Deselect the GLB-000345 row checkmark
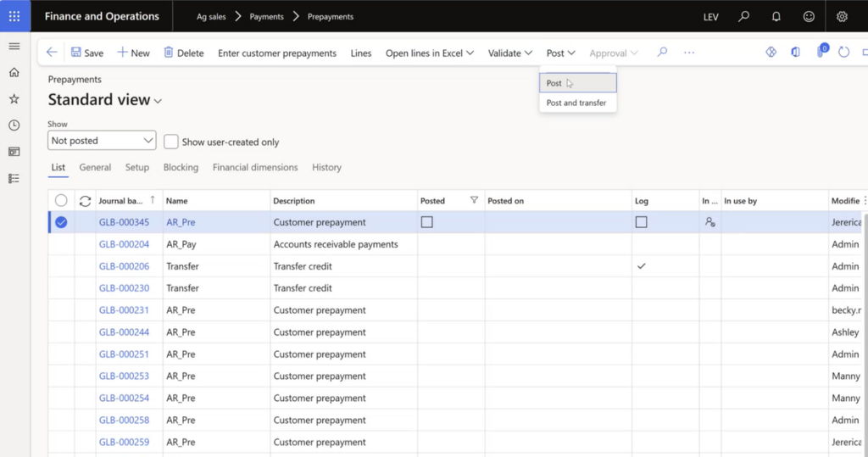The height and width of the screenshot is (457, 868). coord(61,222)
